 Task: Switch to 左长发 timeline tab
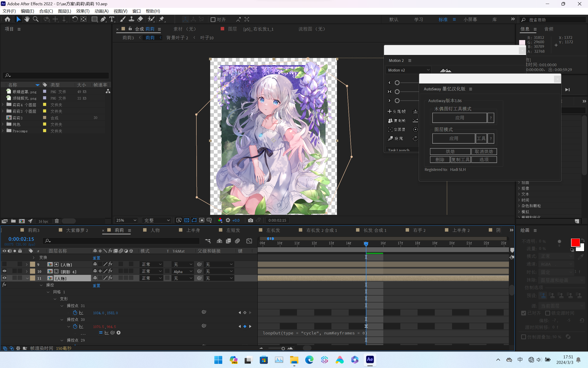pyautogui.click(x=273, y=230)
